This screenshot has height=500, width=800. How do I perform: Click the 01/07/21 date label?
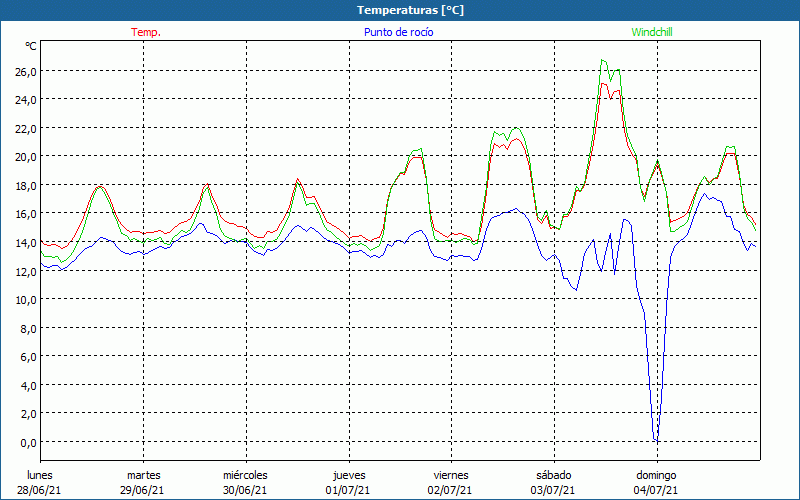(348, 490)
